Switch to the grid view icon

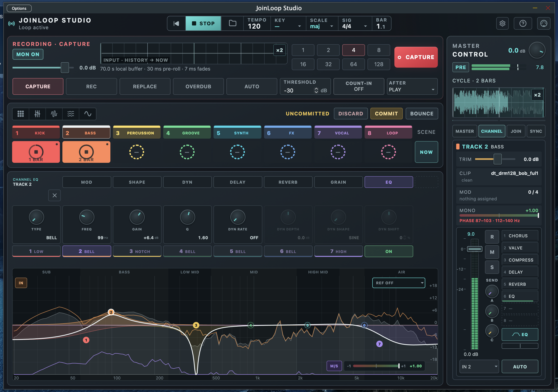[21, 114]
